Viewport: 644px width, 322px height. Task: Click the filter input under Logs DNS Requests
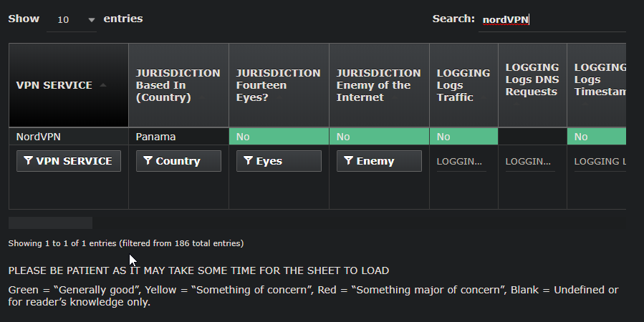click(529, 162)
